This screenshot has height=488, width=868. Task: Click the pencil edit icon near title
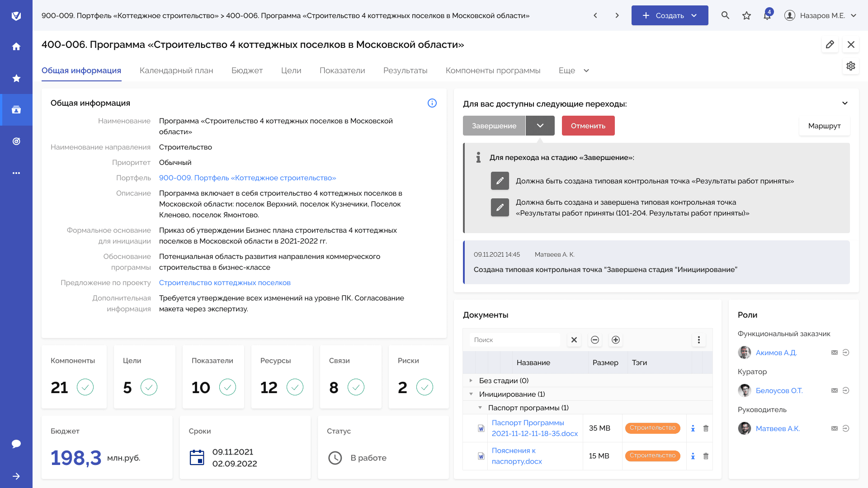point(830,44)
